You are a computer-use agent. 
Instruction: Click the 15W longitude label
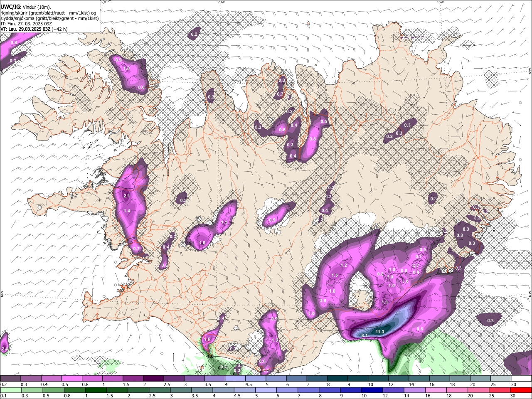(440, 2)
